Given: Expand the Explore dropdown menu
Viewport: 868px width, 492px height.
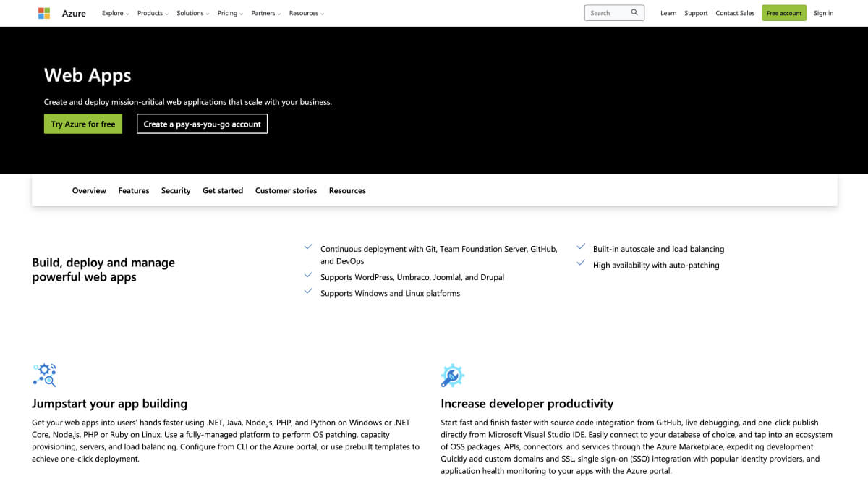Looking at the screenshot, I should coord(115,13).
